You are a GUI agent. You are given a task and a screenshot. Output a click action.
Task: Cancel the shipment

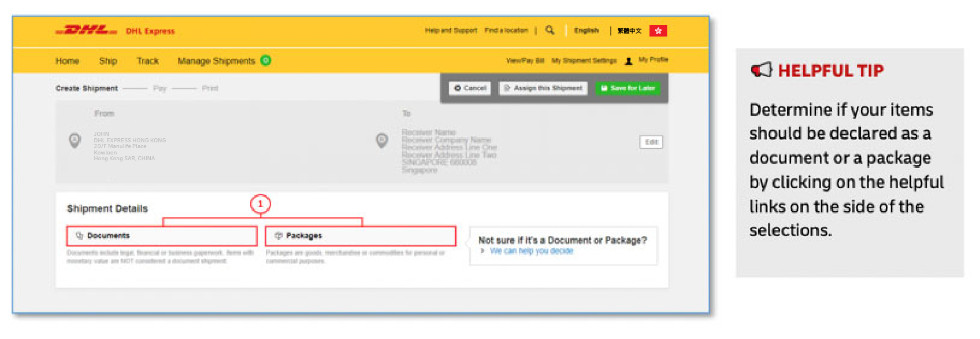coord(470,88)
